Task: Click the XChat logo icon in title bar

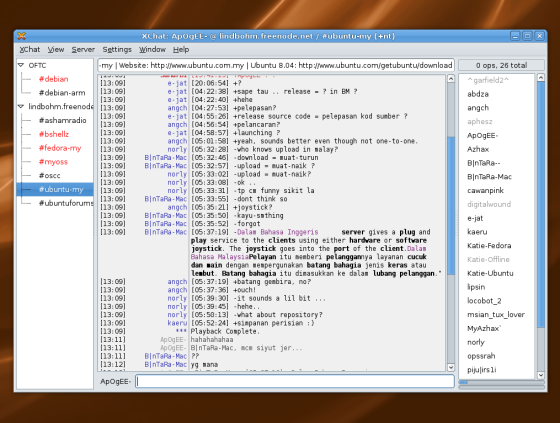Action: pos(21,36)
